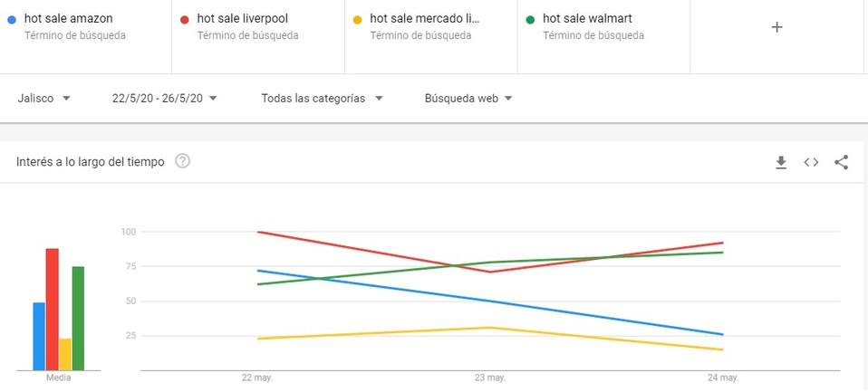868x392 pixels.
Task: Click the green dot for hot sale walmart
Action: coord(530,19)
